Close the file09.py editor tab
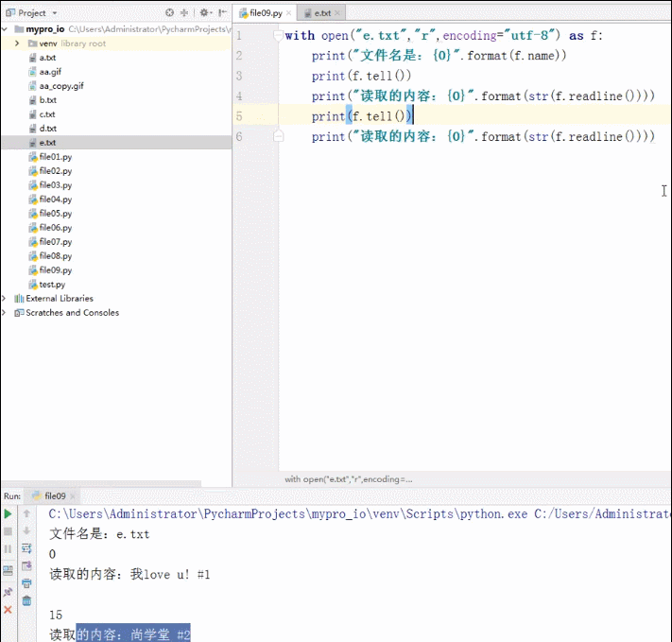The height and width of the screenshot is (642, 672). click(289, 13)
